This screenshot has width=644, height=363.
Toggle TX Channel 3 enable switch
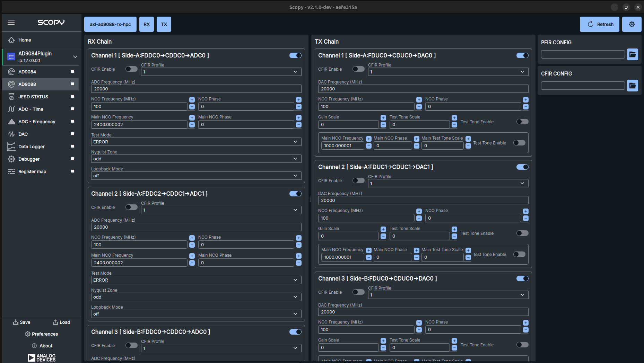click(522, 278)
